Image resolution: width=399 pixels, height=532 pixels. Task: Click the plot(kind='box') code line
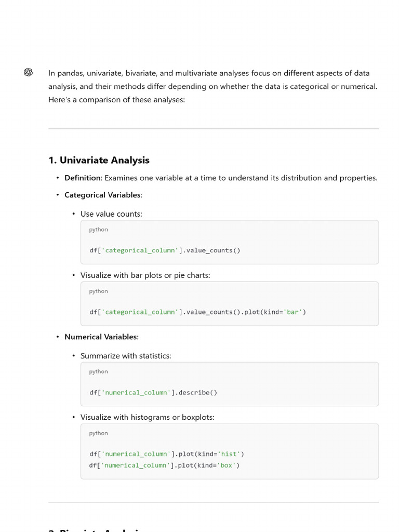(164, 465)
